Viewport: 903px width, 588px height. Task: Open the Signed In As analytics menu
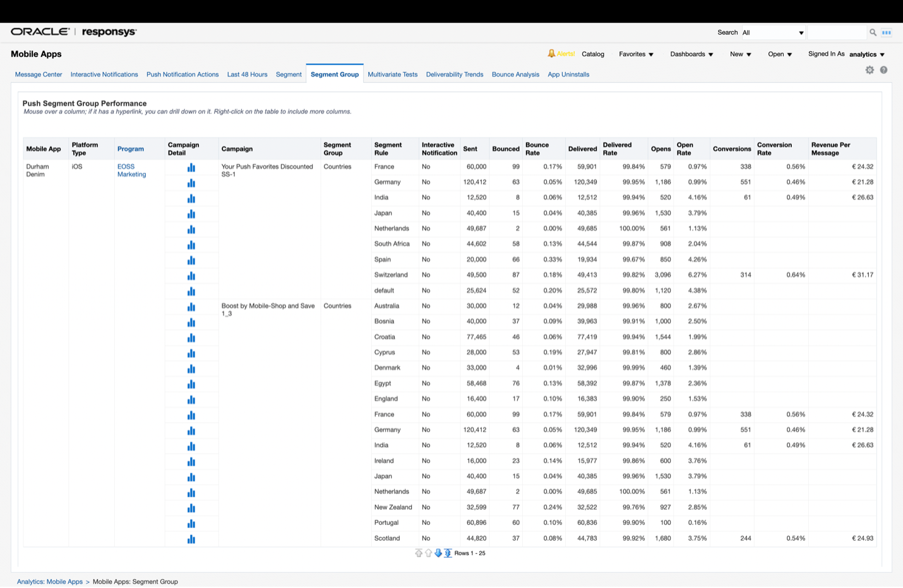click(866, 54)
